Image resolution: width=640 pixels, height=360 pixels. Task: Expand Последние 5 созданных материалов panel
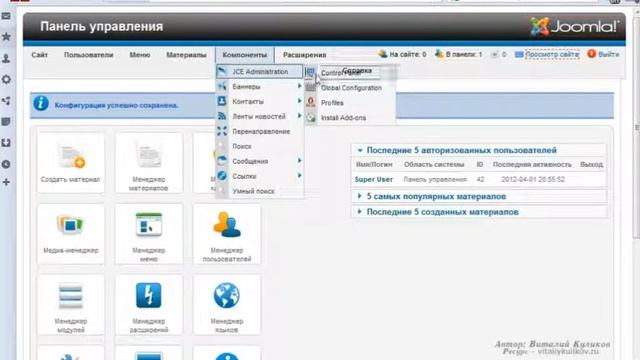tap(360, 211)
